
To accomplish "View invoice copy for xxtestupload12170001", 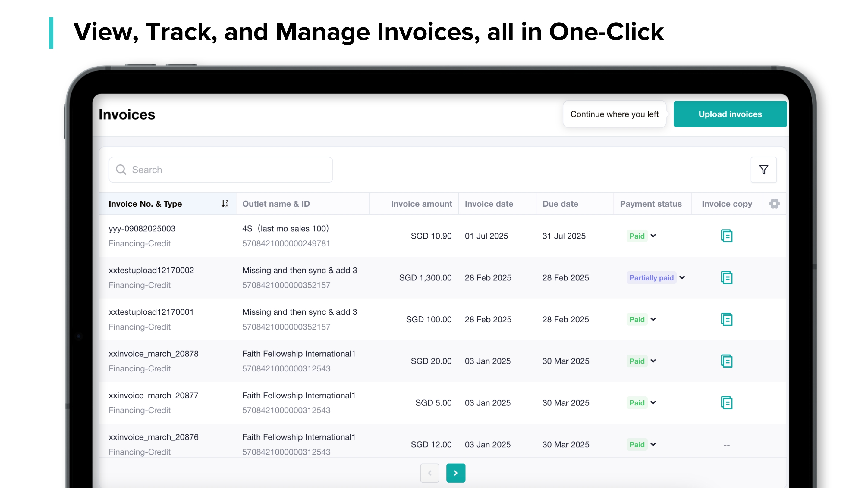I will pos(726,320).
